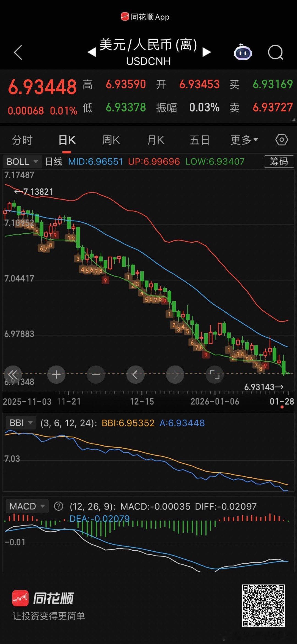Tap the buy price 6.93169

273,84
